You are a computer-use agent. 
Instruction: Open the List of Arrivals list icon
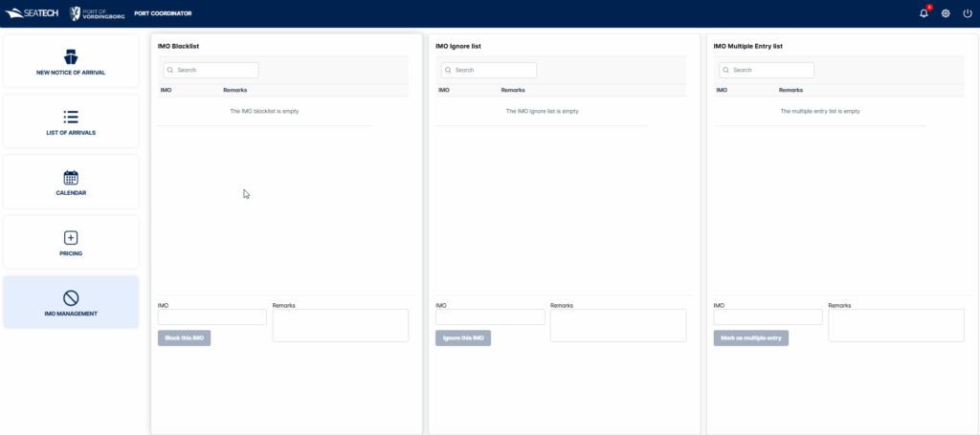[x=71, y=117]
